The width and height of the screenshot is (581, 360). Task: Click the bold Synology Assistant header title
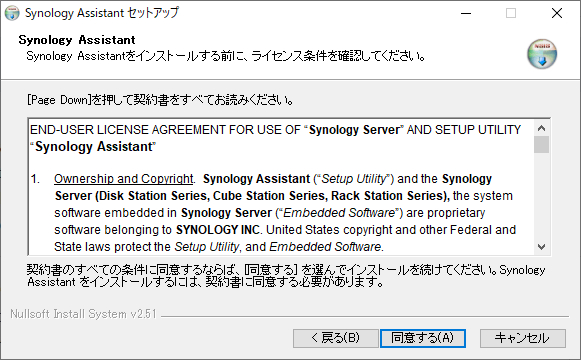tap(77, 40)
